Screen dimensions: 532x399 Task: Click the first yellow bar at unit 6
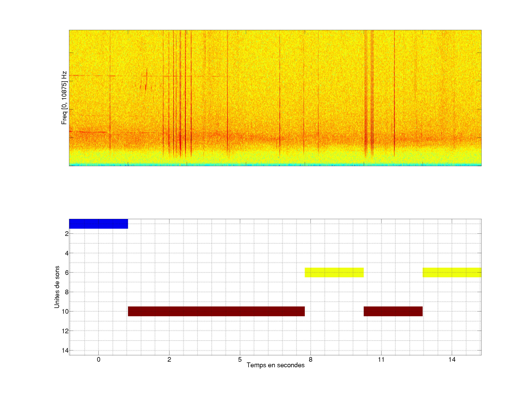334,272
